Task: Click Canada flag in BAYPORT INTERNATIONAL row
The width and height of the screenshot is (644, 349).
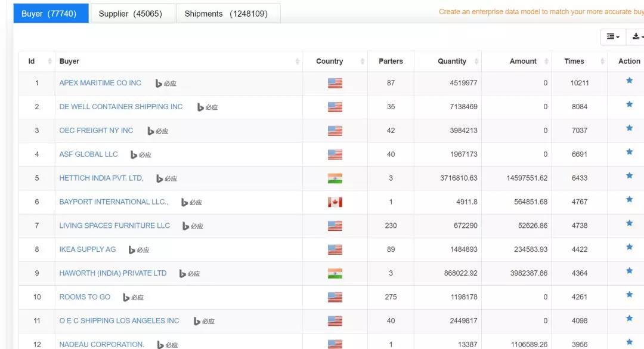Action: tap(335, 202)
